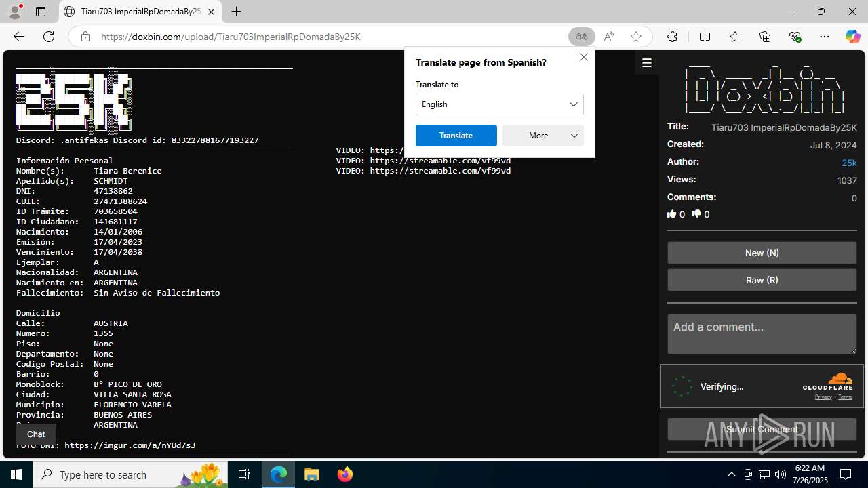
Task: Select the Tiaru703 browser tab
Action: 141,12
